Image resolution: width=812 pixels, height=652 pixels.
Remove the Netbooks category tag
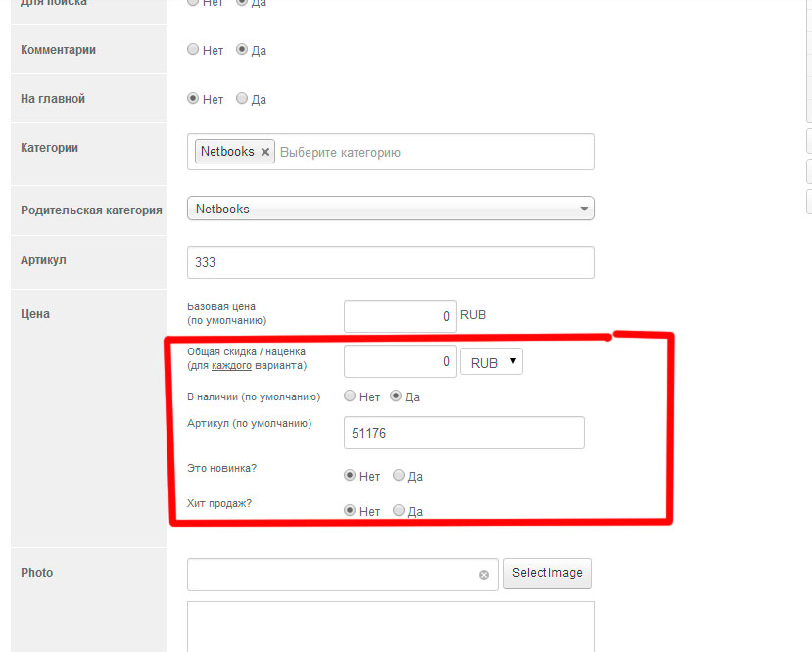pos(264,153)
